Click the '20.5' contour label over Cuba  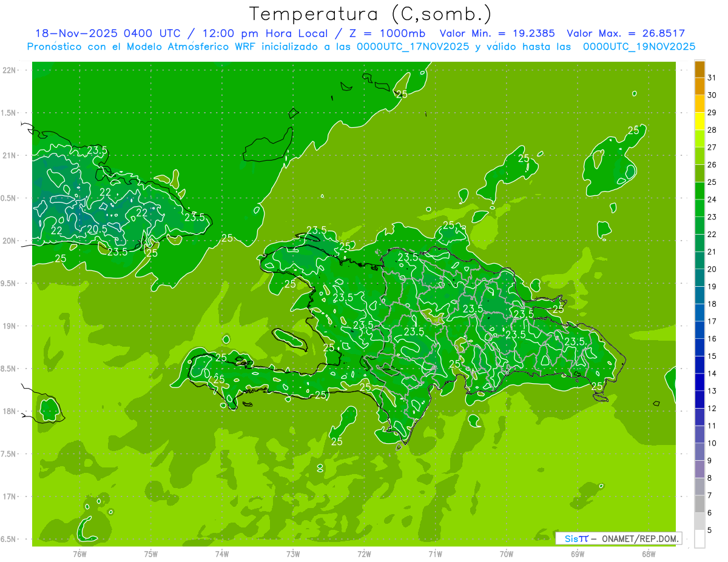97,229
